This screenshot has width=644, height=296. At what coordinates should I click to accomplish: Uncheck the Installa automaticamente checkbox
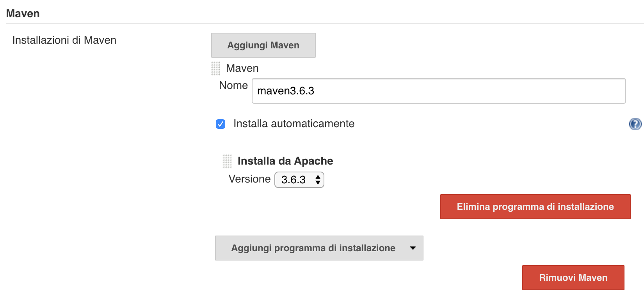click(x=221, y=124)
